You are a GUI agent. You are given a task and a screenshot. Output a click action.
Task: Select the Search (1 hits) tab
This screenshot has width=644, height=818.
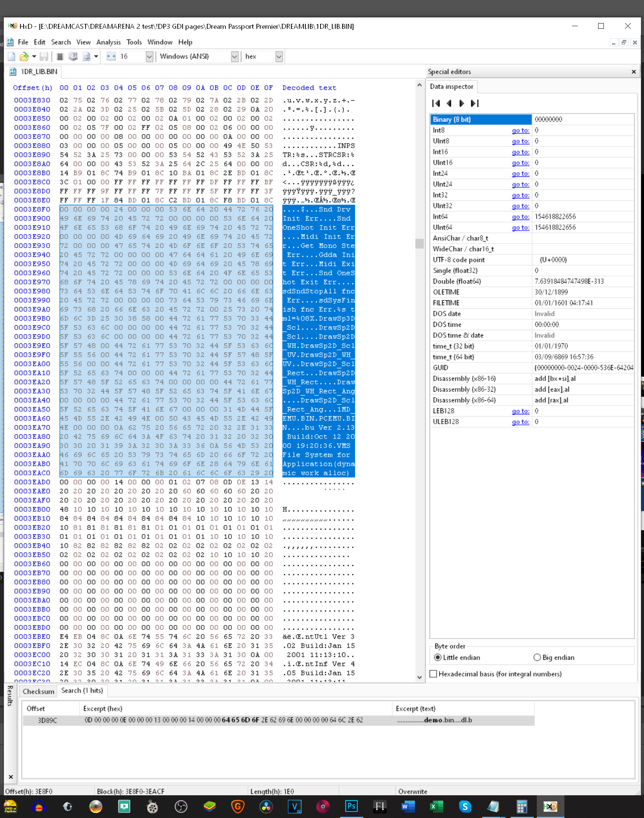coord(82,690)
